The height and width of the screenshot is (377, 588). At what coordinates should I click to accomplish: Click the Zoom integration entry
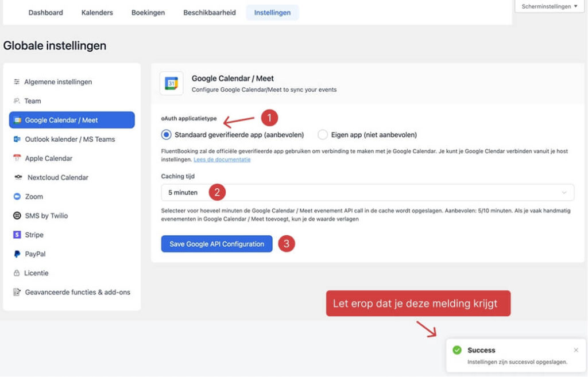coord(72,196)
